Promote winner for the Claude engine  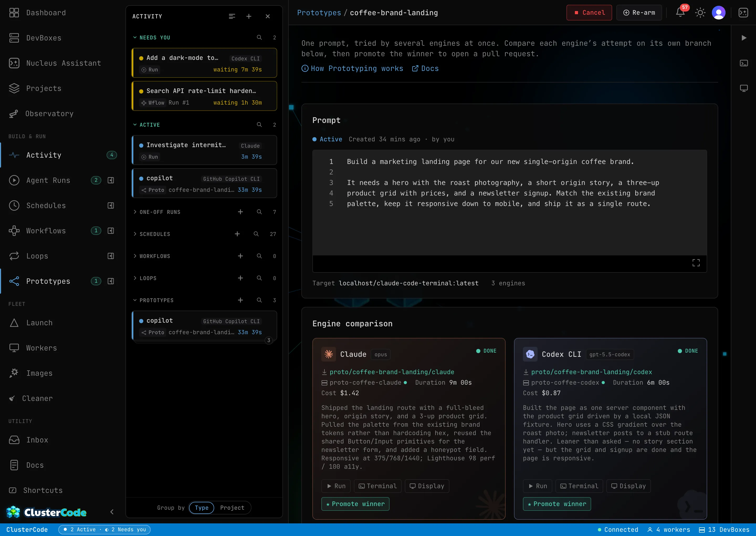tap(355, 504)
